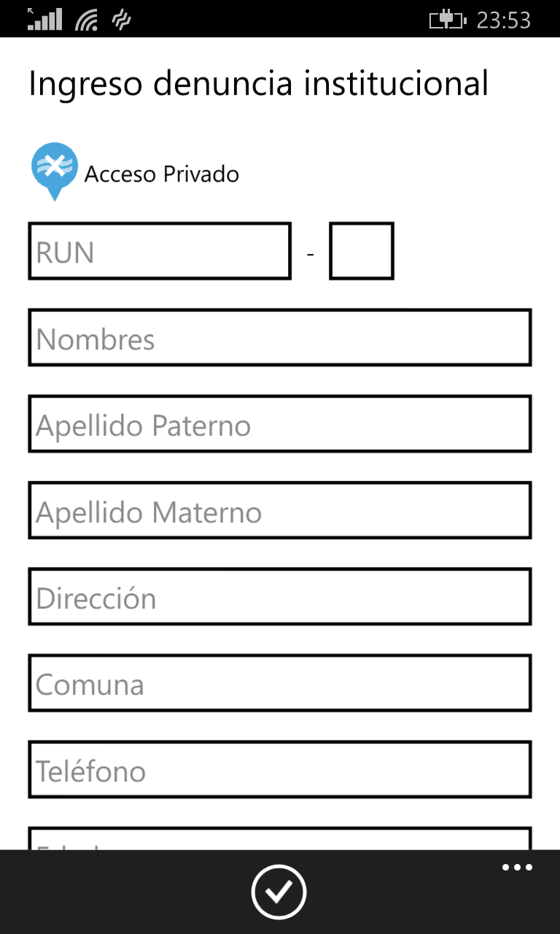Viewport: 560px width, 934px height.
Task: Click the Acceso Privado label
Action: pyautogui.click(x=162, y=174)
